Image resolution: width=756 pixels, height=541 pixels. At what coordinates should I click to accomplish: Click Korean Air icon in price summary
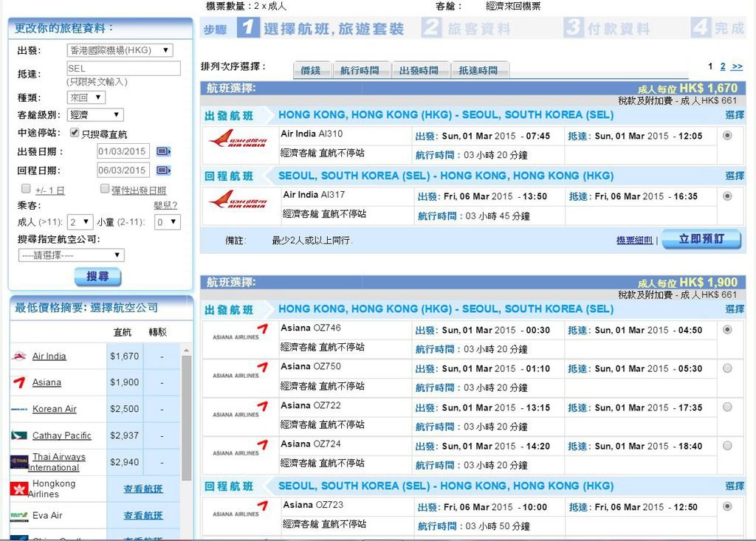pos(19,409)
